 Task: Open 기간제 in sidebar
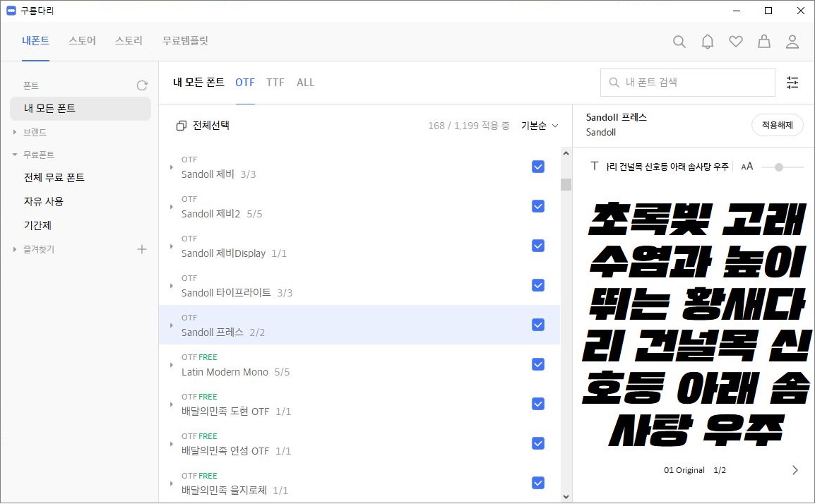pyautogui.click(x=37, y=225)
